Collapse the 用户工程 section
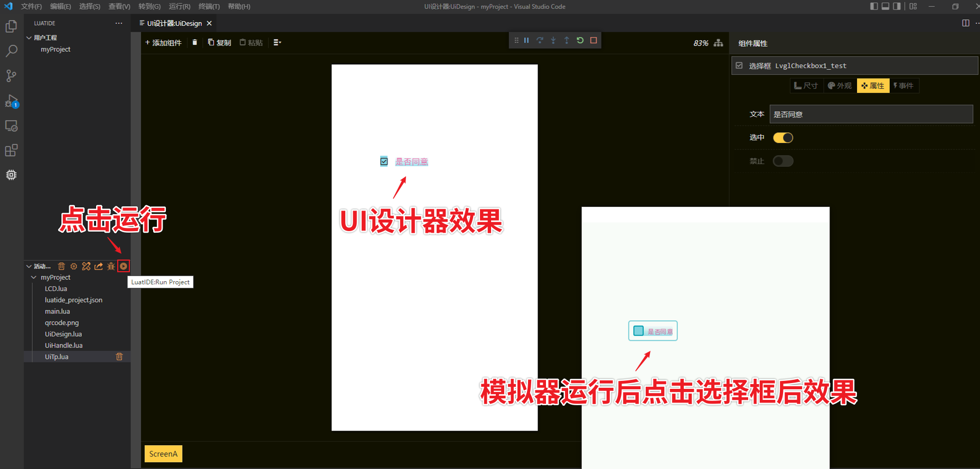This screenshot has height=469, width=980. [29, 38]
